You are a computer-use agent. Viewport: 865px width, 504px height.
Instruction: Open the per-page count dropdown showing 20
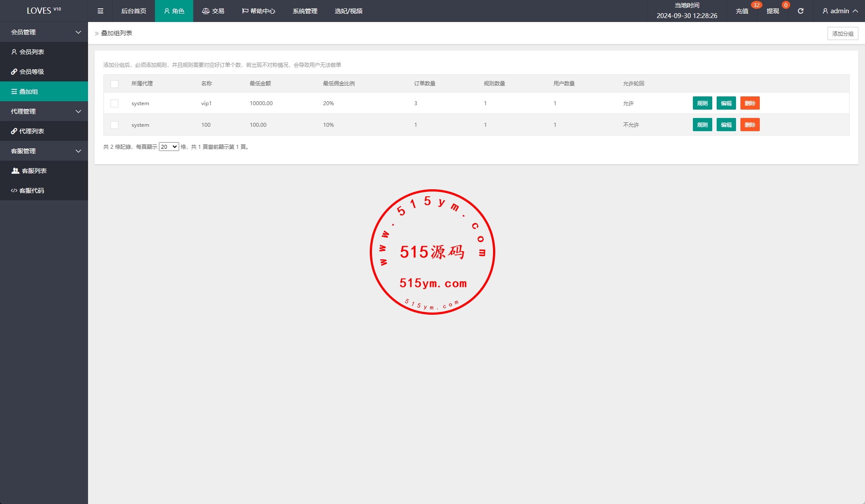click(169, 147)
